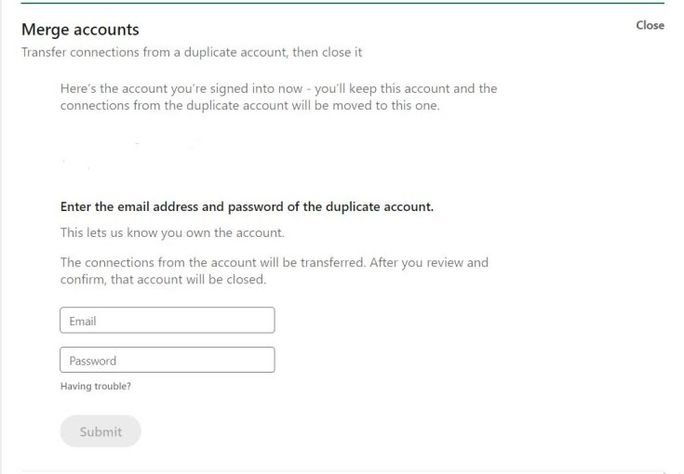Screen dimensions: 684x474
Task: Close the Merge accounts dialog
Action: 649,25
